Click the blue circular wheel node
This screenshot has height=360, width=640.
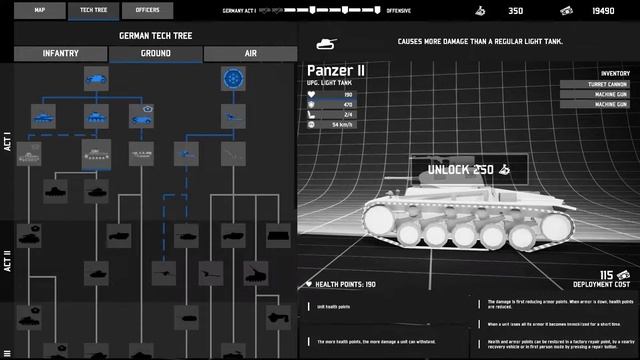click(233, 78)
